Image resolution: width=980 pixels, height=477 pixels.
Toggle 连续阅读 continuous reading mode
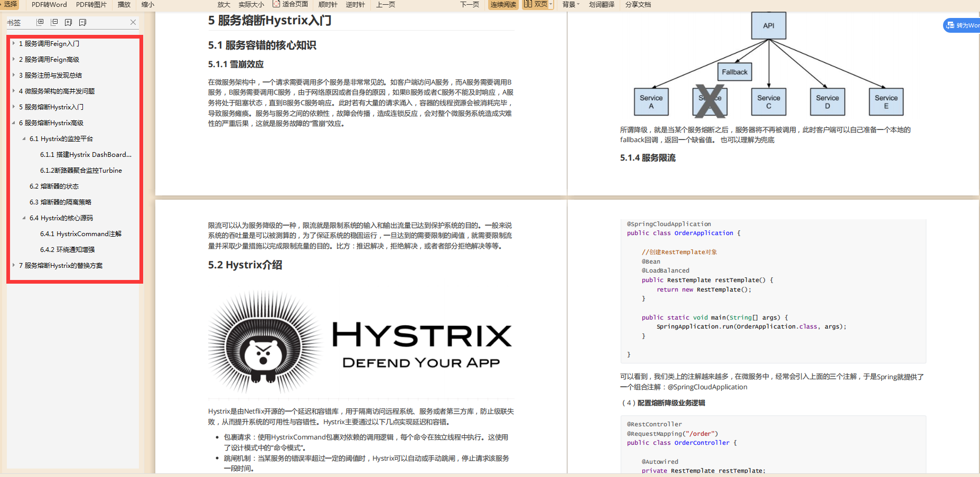[503, 5]
